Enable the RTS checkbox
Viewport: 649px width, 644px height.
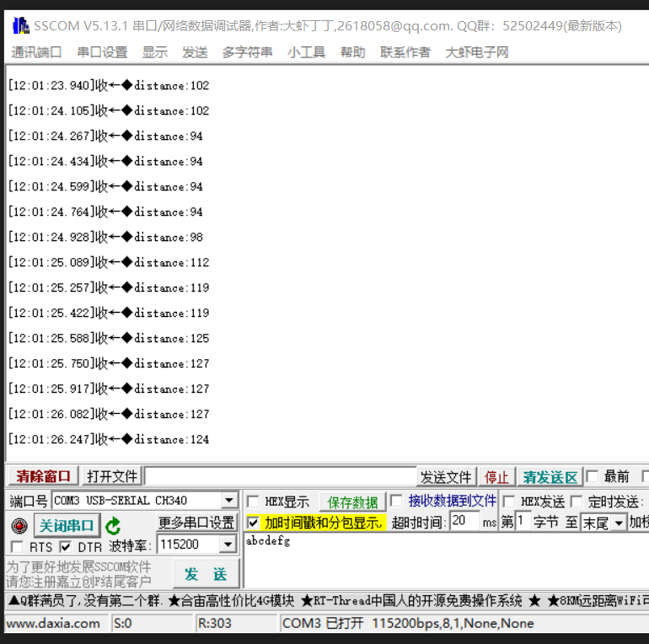click(17, 547)
